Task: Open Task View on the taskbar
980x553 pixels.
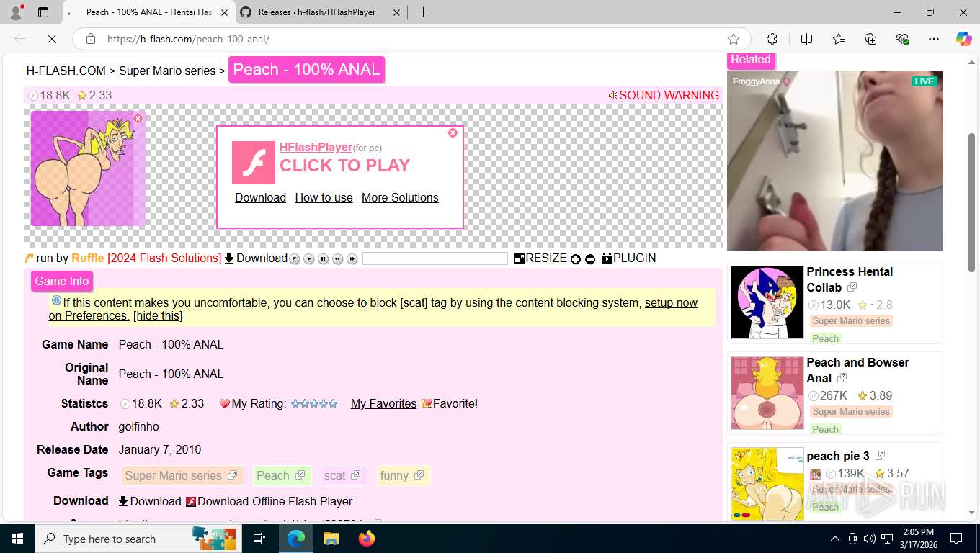Action: tap(259, 539)
